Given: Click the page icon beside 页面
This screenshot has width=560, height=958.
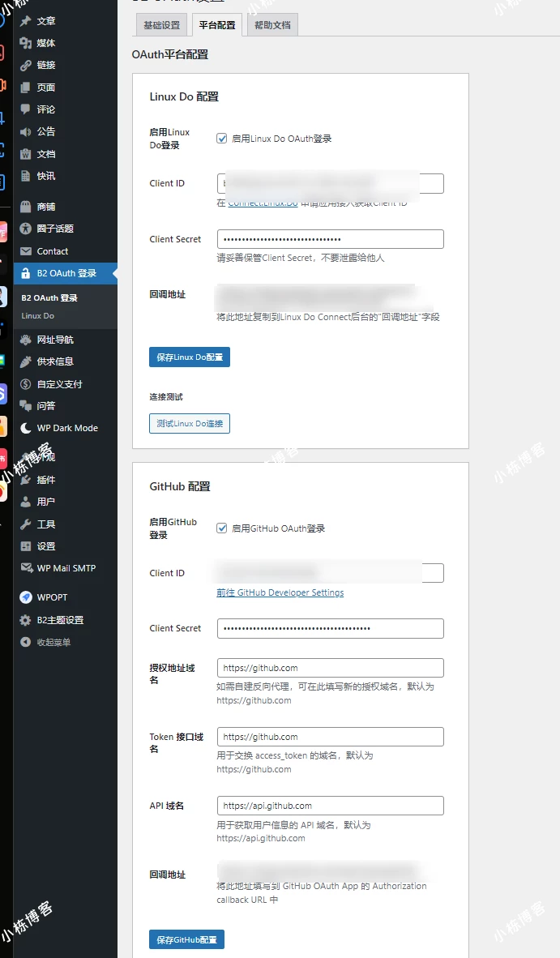Looking at the screenshot, I should 26,88.
